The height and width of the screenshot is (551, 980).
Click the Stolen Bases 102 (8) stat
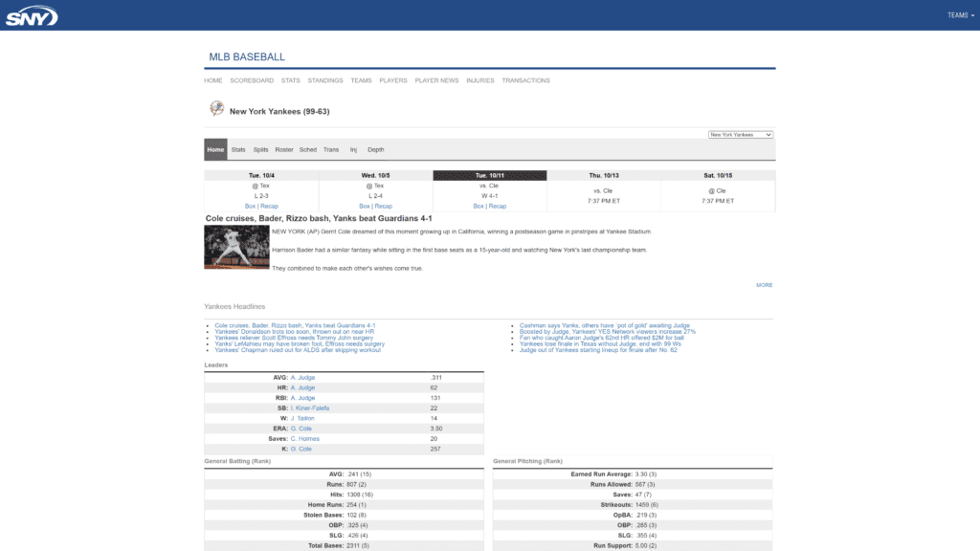click(356, 516)
